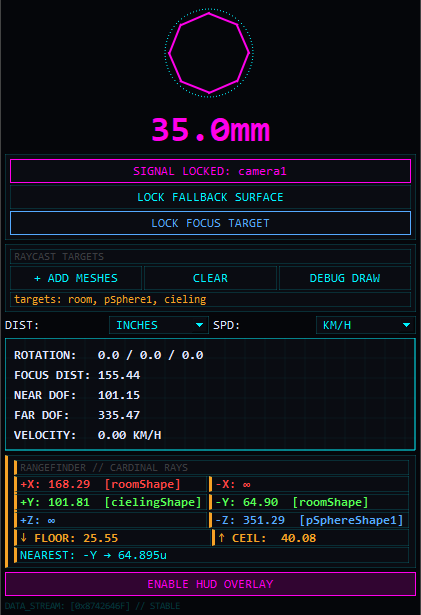Open the DIST units dropdown (INCHES)

point(159,325)
